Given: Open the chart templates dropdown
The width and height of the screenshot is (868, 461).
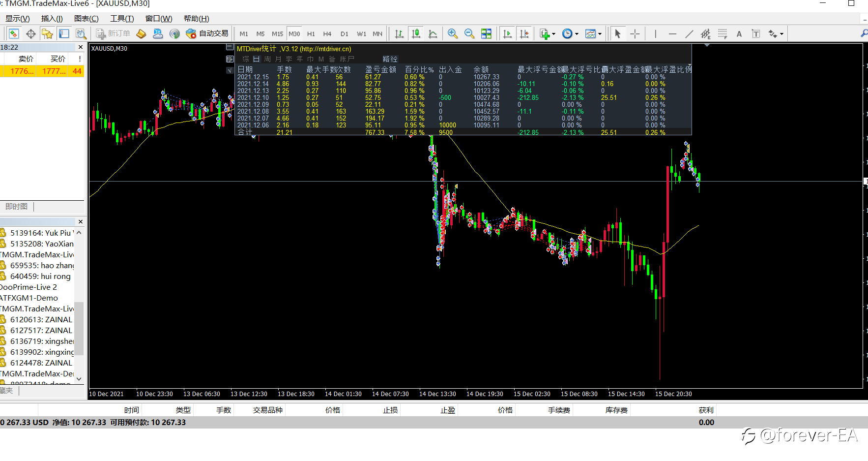Looking at the screenshot, I should click(x=600, y=34).
